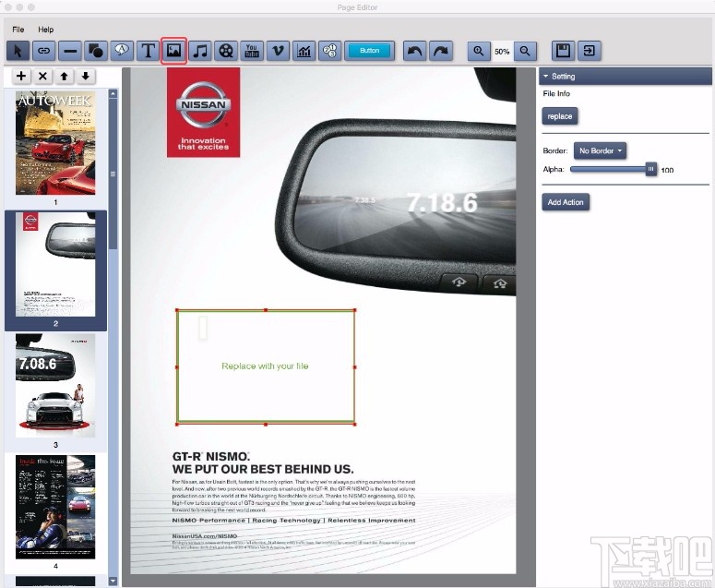Click the 'Replace with your file' placeholder
This screenshot has width=715, height=588.
(x=266, y=366)
